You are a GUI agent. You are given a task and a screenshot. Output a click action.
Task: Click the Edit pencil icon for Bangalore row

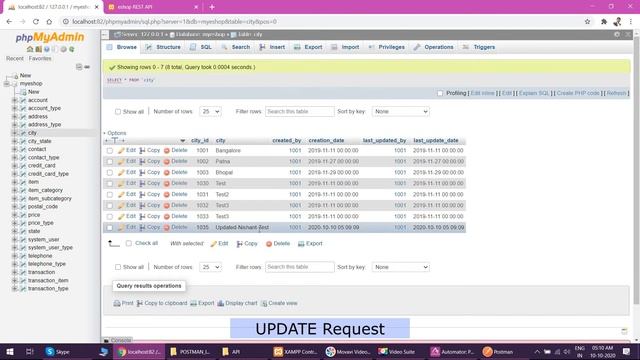121,151
